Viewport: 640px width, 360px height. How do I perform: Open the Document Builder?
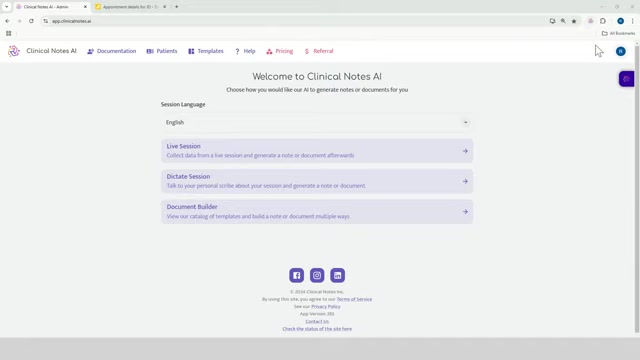pyautogui.click(x=317, y=211)
